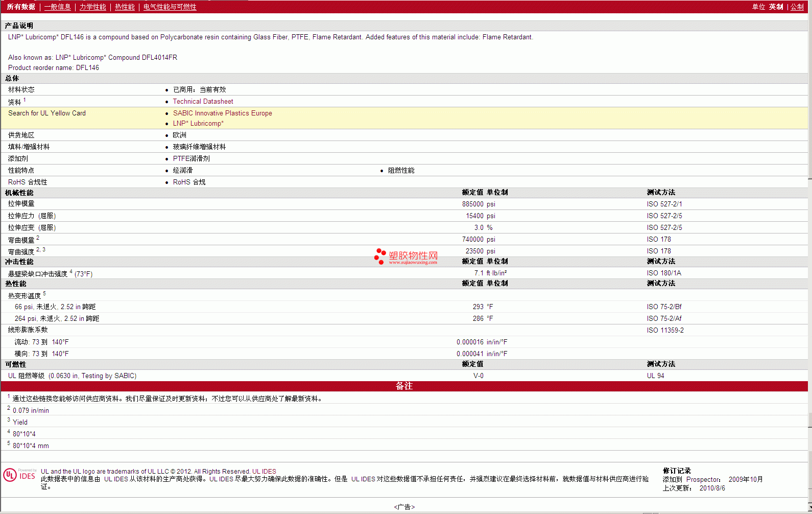812x514 pixels.
Task: Click the 备注 notes header bar
Action: [x=404, y=386]
